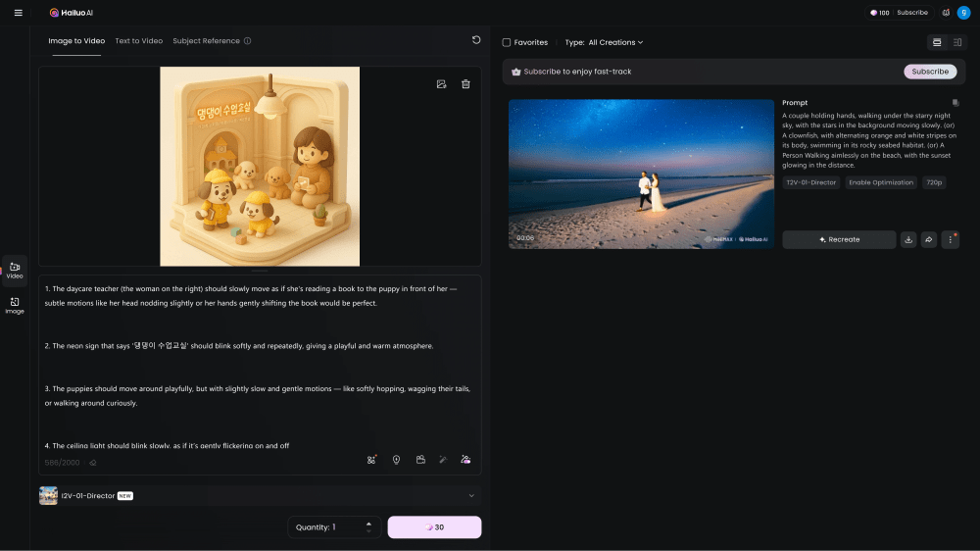Open the Type: All Creations dropdown
Screen dimensions: 980x551
point(604,42)
